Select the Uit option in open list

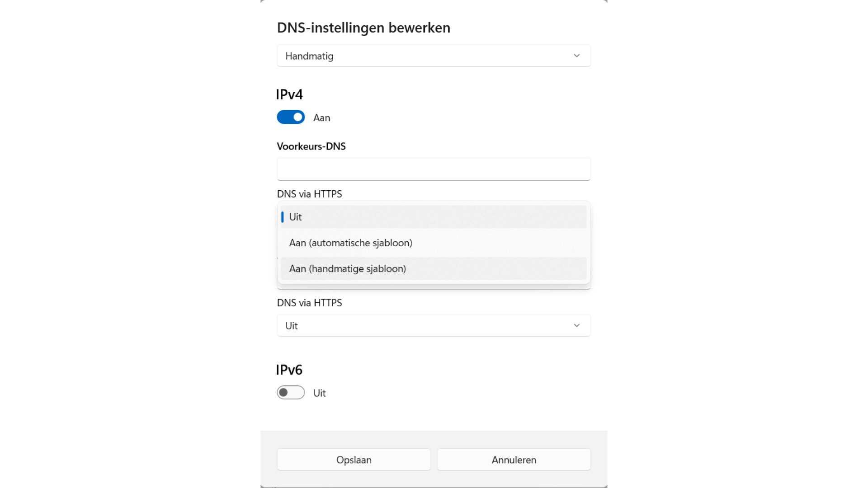(433, 217)
